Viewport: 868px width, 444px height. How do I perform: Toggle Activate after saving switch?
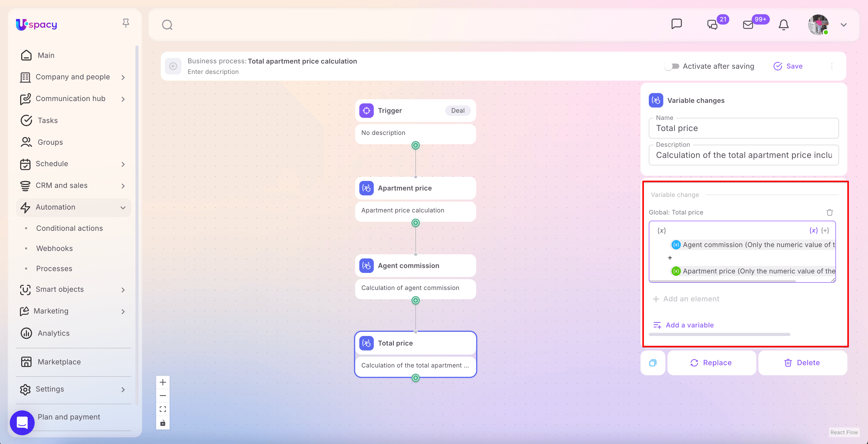(672, 66)
